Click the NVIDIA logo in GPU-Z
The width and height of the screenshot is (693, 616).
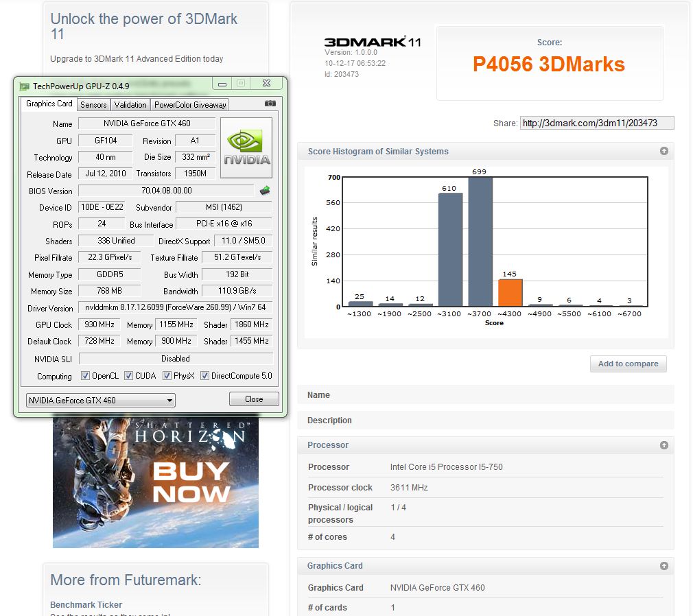point(246,147)
